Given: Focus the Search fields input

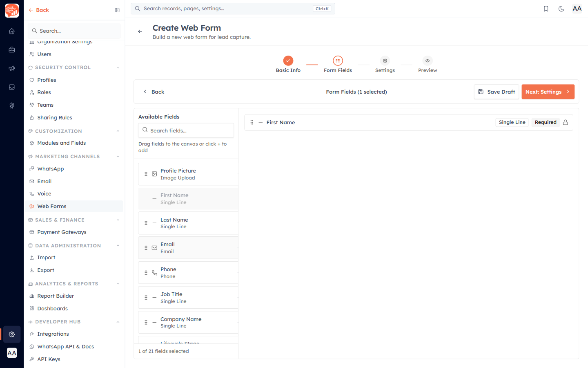Looking at the screenshot, I should point(186,130).
